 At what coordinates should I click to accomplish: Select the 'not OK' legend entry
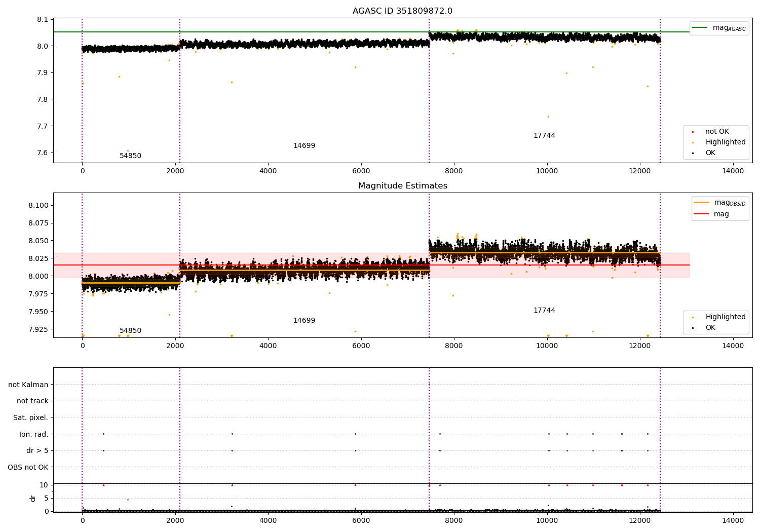(x=717, y=131)
